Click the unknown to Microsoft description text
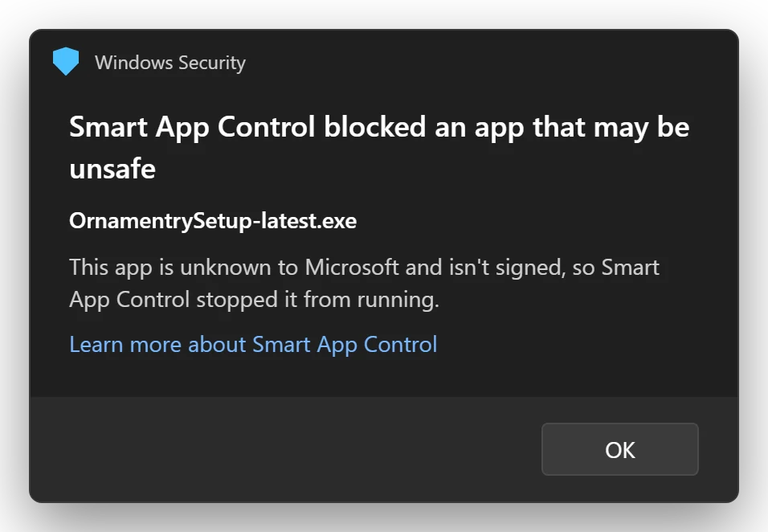The width and height of the screenshot is (768, 532). point(364,283)
